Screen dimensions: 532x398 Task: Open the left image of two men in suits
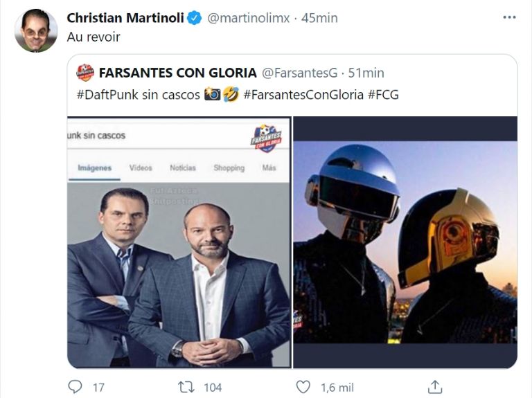pos(179,242)
